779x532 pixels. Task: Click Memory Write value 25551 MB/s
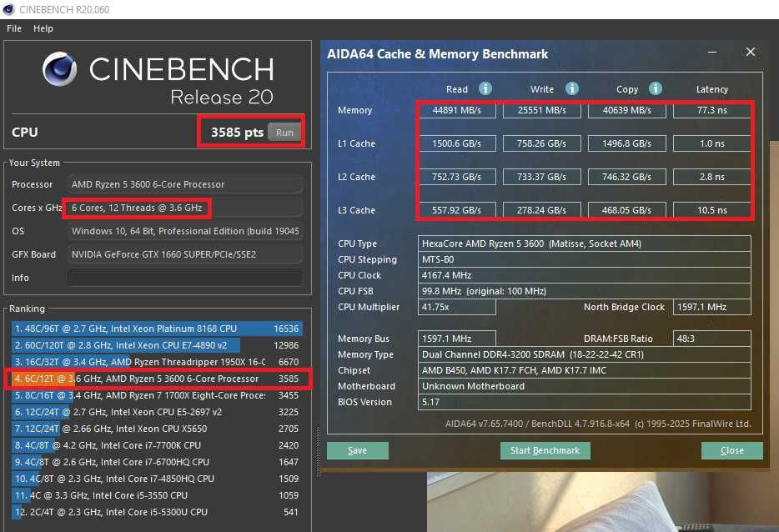(x=542, y=110)
